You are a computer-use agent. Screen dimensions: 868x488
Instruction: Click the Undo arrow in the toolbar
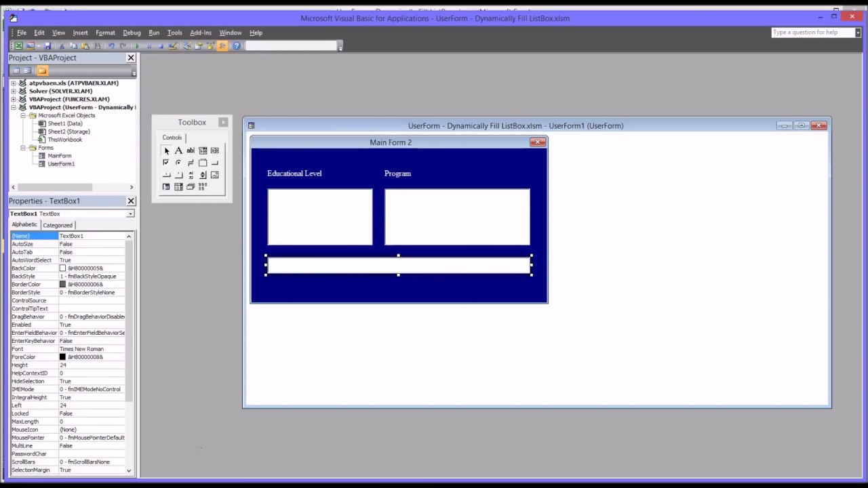tap(111, 46)
